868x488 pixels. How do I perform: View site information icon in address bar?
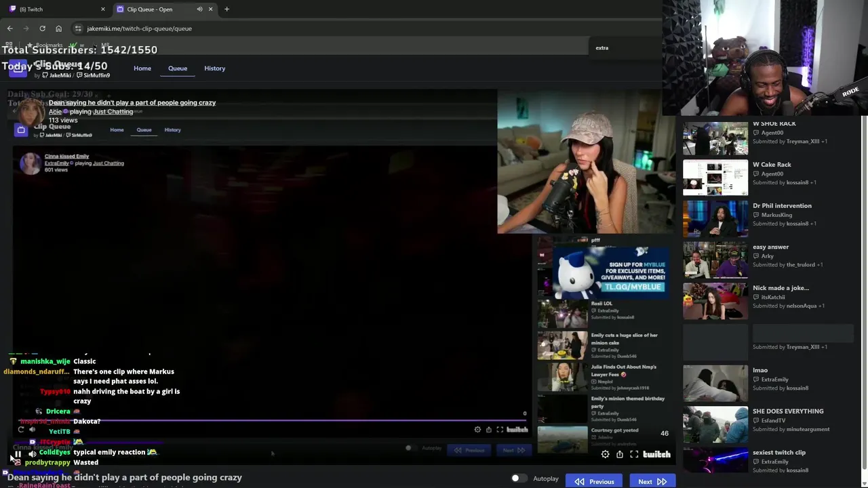(x=78, y=28)
